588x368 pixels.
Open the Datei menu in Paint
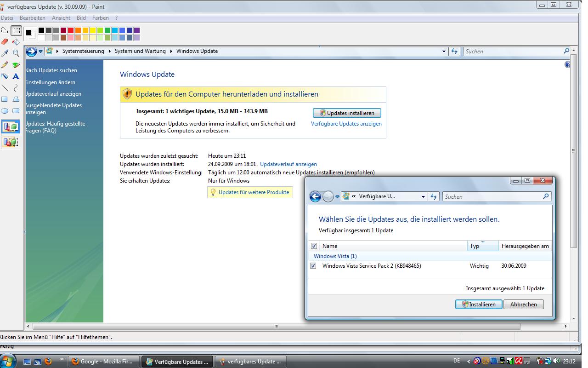7,18
